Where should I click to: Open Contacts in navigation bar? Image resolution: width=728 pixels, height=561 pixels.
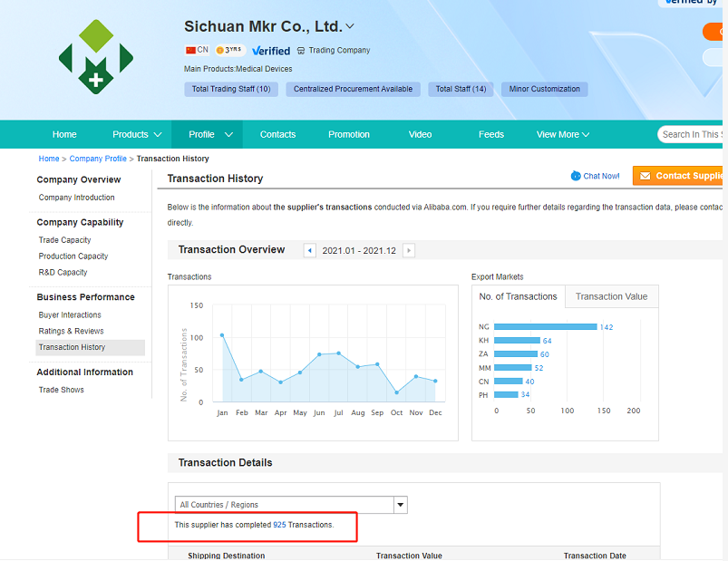point(277,134)
